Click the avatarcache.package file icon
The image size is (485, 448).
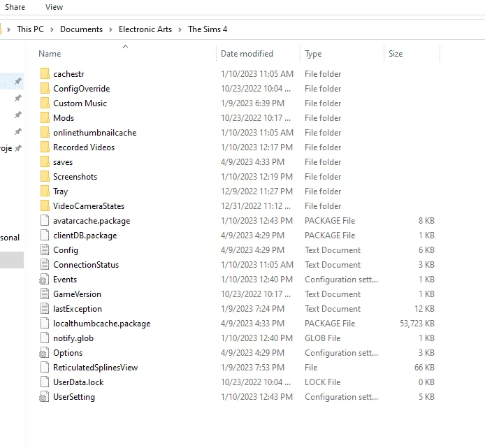point(45,221)
